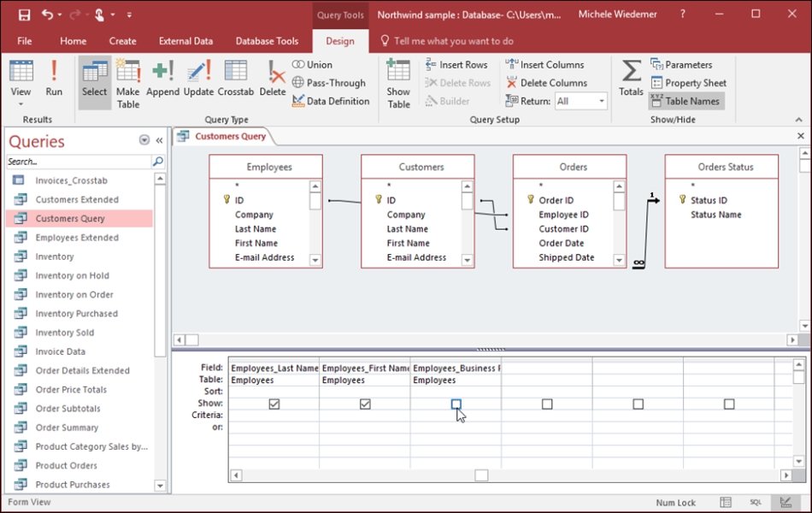Viewport: 812px width, 513px height.
Task: Select Invoices_Crosstab in navigation pane
Action: click(72, 180)
